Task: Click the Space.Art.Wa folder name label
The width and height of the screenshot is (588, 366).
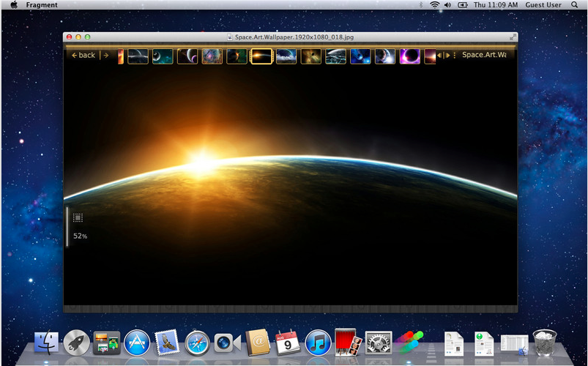Action: point(483,55)
